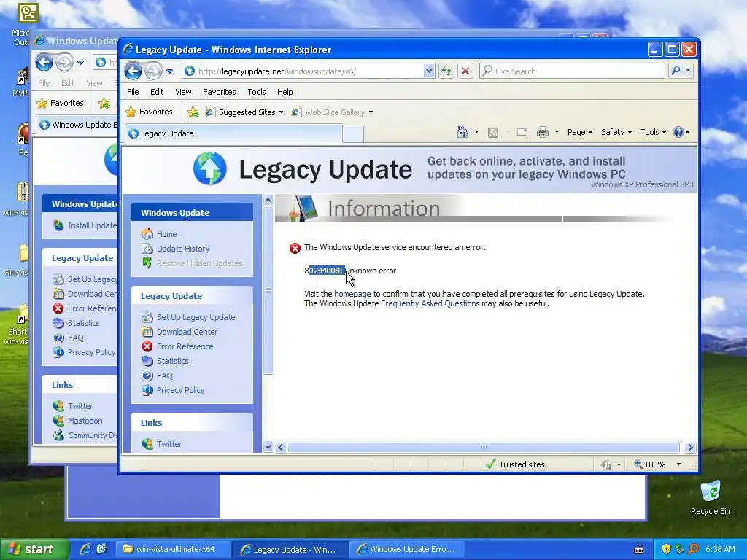Click security shield tray icon
Viewport: 747px width, 560px height.
point(666,549)
